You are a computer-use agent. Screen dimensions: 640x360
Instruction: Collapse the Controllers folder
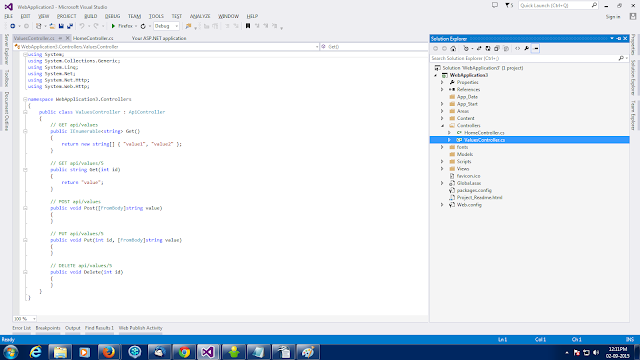[x=442, y=126]
